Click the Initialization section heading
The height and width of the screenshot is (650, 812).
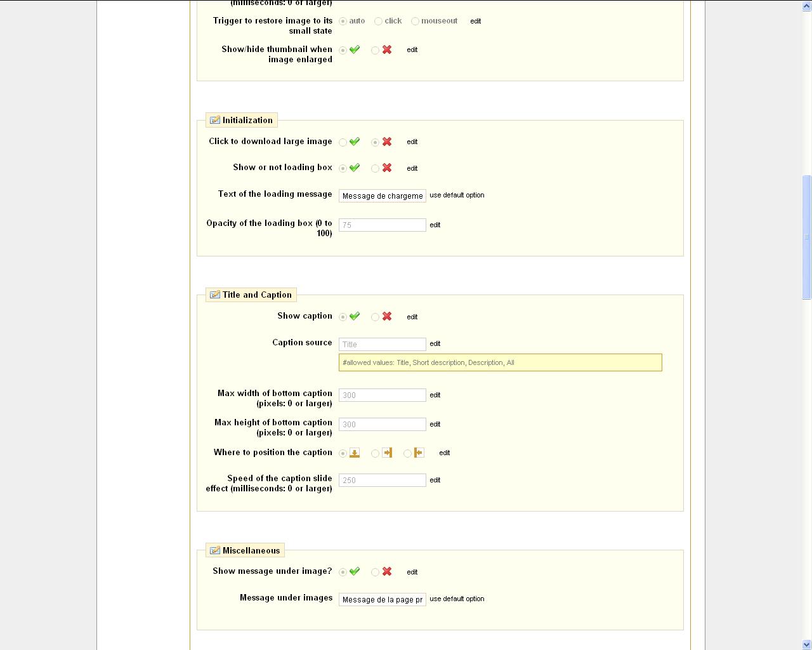coord(247,120)
